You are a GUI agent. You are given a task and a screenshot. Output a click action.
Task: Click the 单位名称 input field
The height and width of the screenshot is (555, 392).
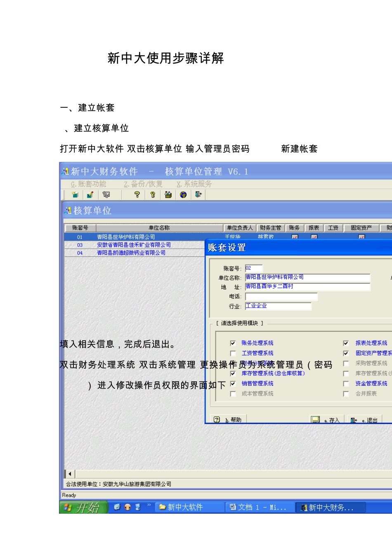tap(308, 277)
